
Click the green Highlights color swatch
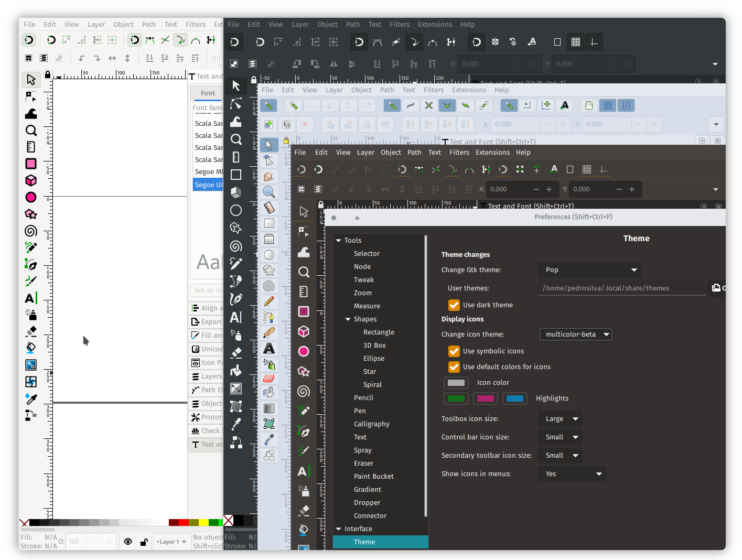tap(456, 398)
